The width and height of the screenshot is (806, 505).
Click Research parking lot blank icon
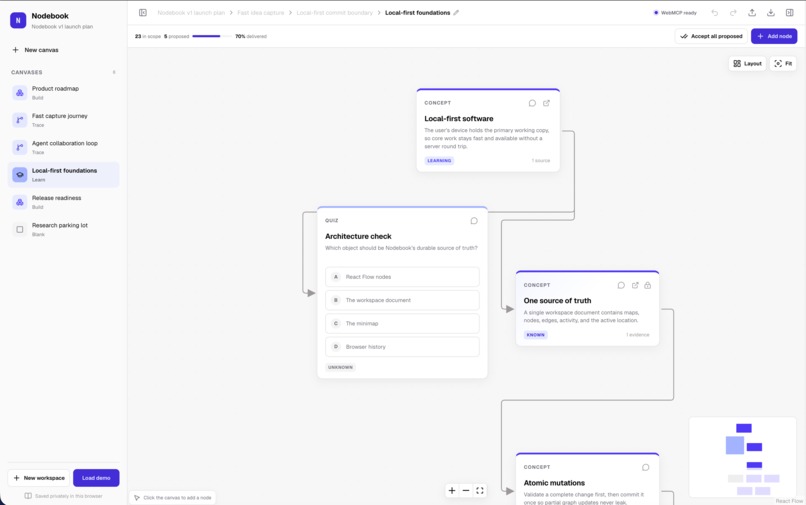tap(20, 229)
